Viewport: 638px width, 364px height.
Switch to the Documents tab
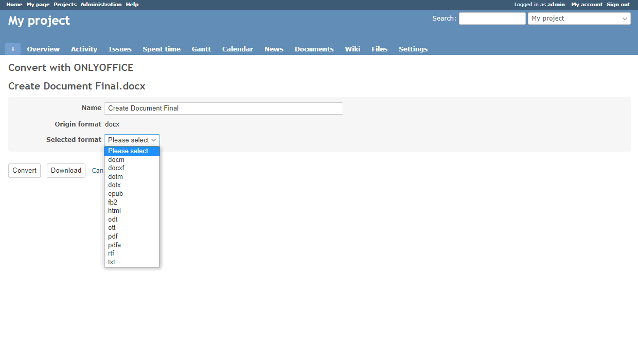point(314,49)
